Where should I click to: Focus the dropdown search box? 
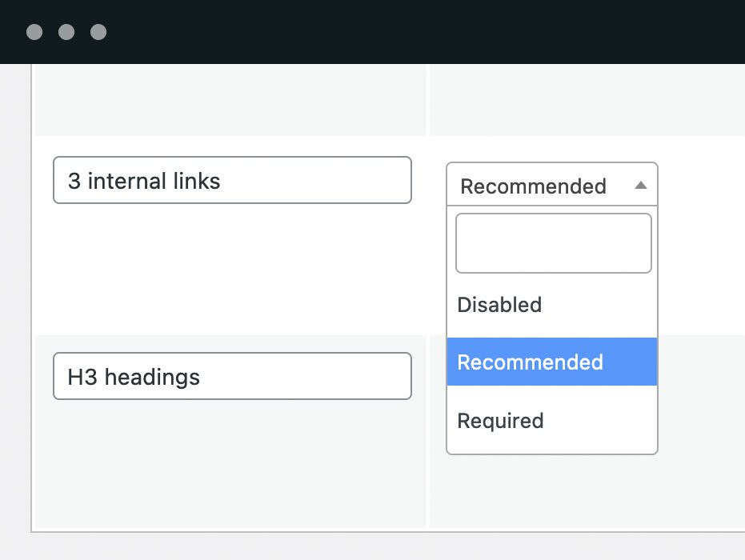tap(553, 243)
